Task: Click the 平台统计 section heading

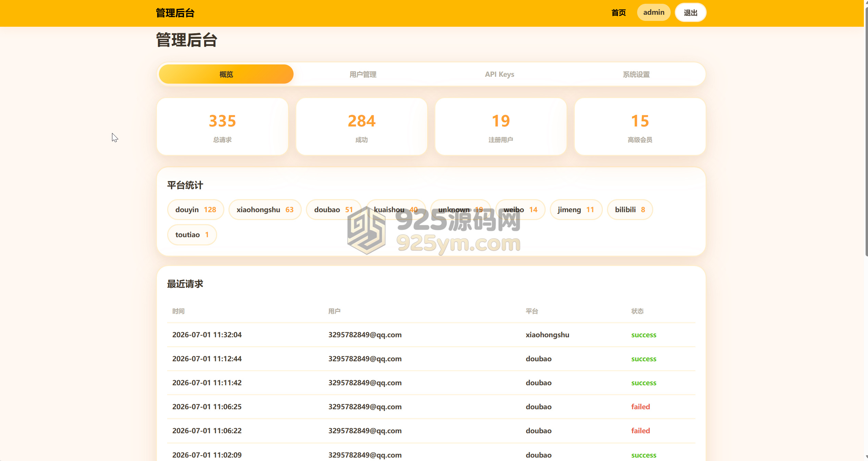Action: (185, 185)
